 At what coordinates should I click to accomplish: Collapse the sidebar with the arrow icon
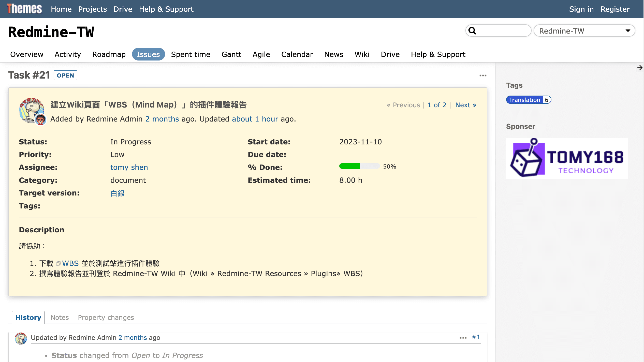639,68
